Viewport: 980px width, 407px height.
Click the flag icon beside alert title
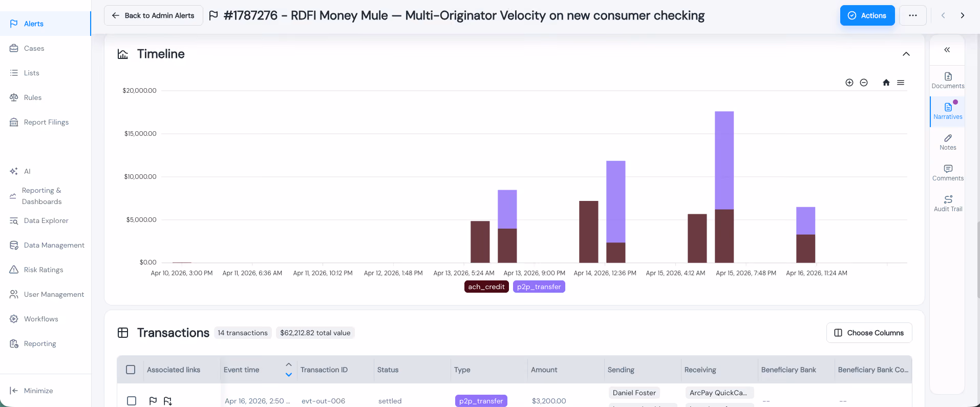coord(214,15)
